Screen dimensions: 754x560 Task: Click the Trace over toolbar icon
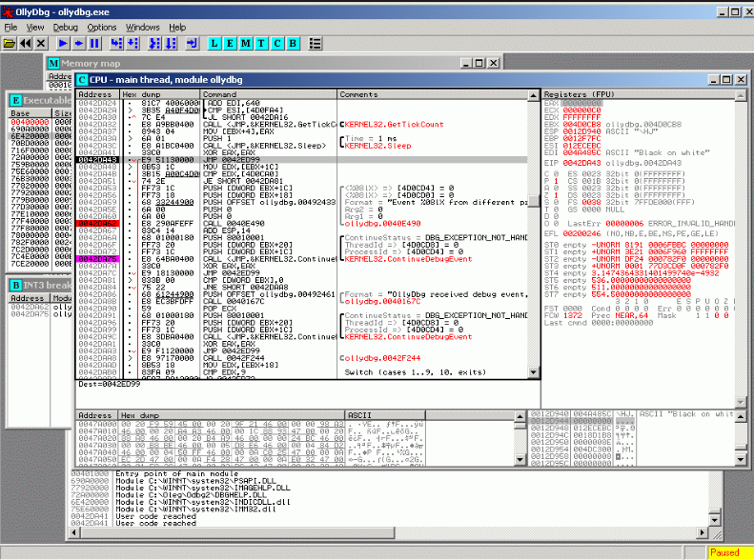(x=171, y=44)
